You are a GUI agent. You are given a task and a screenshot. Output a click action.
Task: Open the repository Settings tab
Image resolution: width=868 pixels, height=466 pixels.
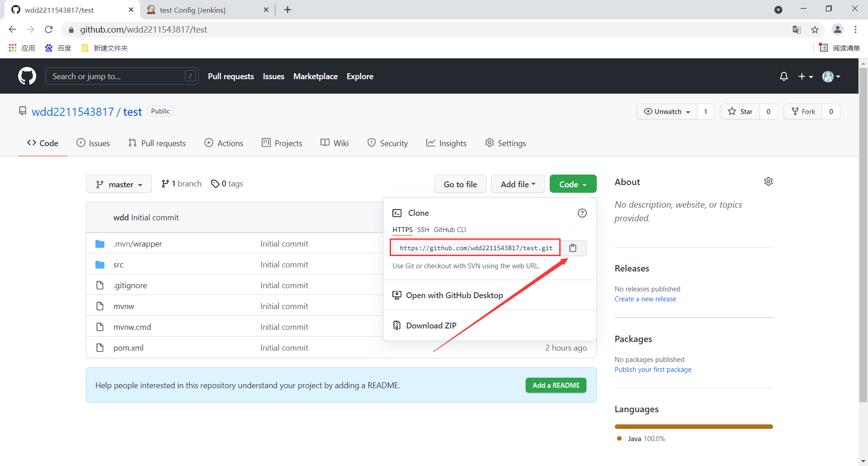coord(505,143)
